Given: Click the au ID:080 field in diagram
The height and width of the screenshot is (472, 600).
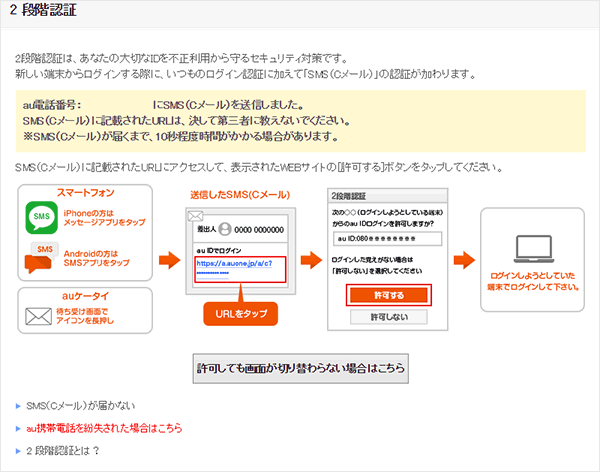Looking at the screenshot, I should click(x=387, y=238).
